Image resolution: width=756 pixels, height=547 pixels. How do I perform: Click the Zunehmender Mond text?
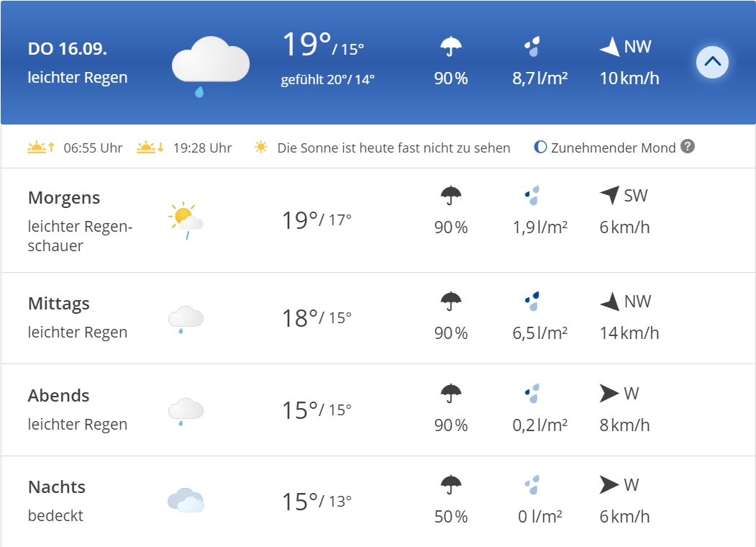tap(613, 148)
